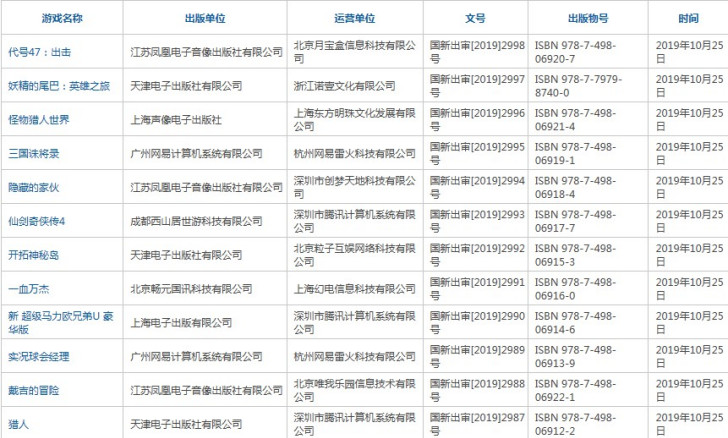
Task: Select approval number 国新出审[2019]2994号
Action: point(477,188)
